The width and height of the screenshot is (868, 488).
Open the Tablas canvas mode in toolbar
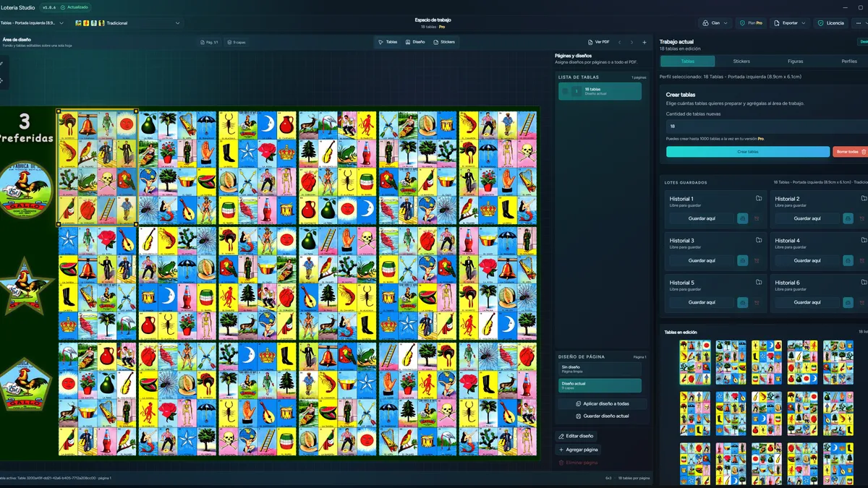[x=388, y=42]
